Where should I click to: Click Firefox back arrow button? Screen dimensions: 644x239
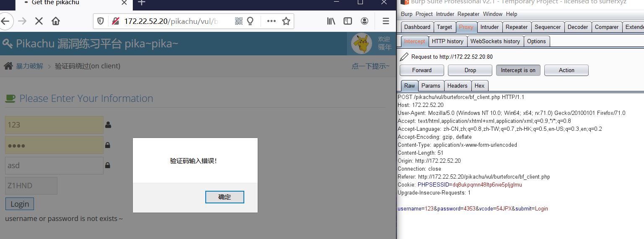(x=5, y=21)
